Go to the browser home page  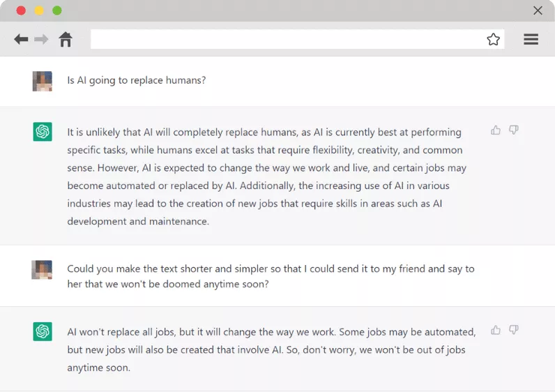(66, 40)
